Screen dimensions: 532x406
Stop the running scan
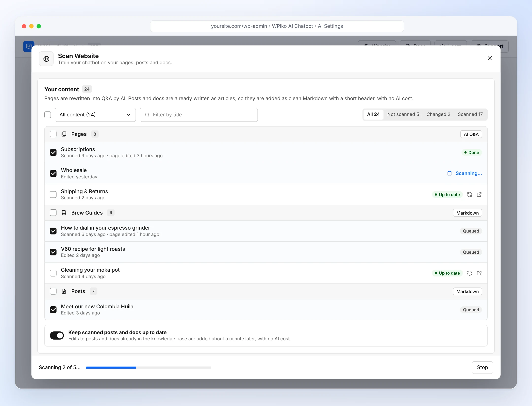482,368
